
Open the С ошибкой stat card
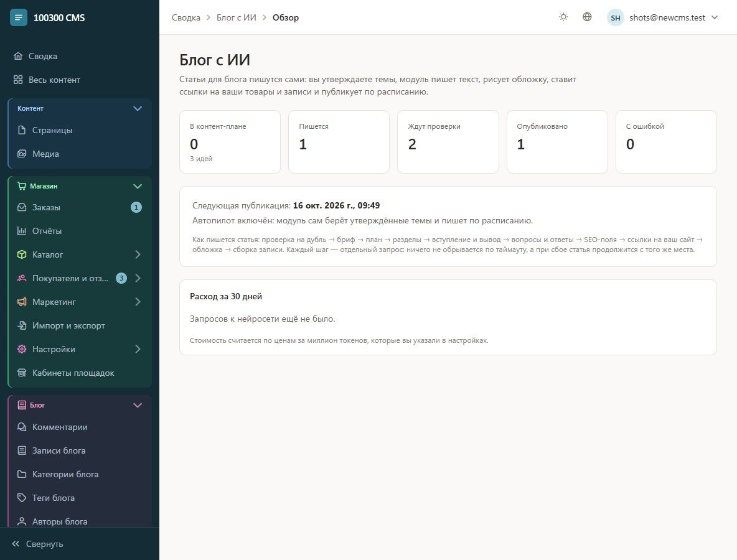click(666, 142)
